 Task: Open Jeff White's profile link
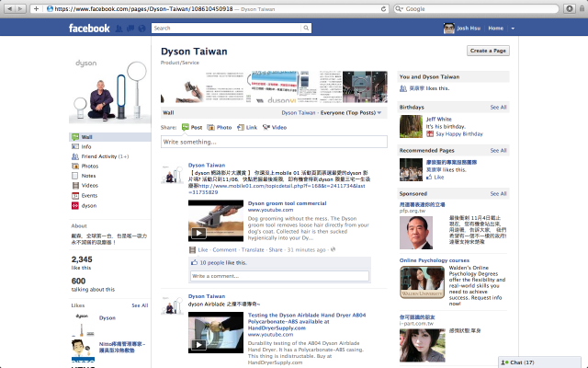tap(439, 119)
